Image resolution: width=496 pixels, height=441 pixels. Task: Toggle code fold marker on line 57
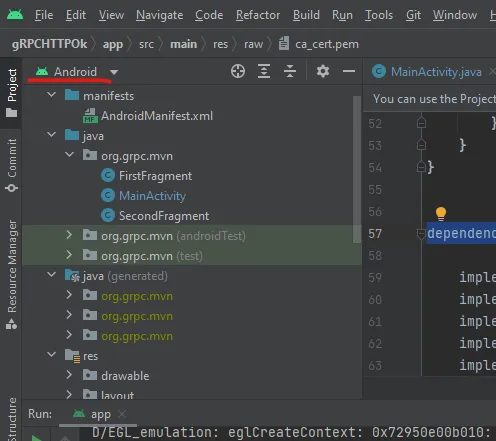421,234
